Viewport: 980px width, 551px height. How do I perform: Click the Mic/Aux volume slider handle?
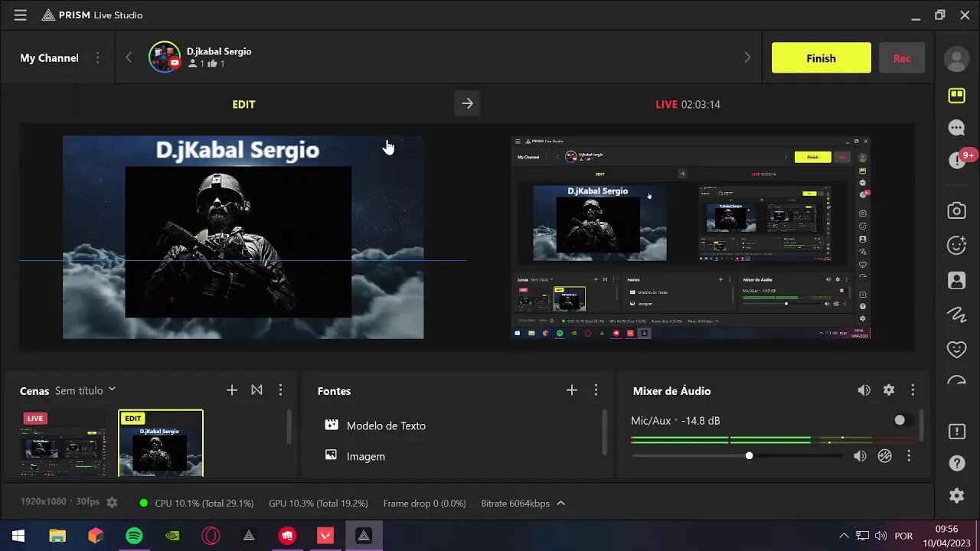coord(749,456)
